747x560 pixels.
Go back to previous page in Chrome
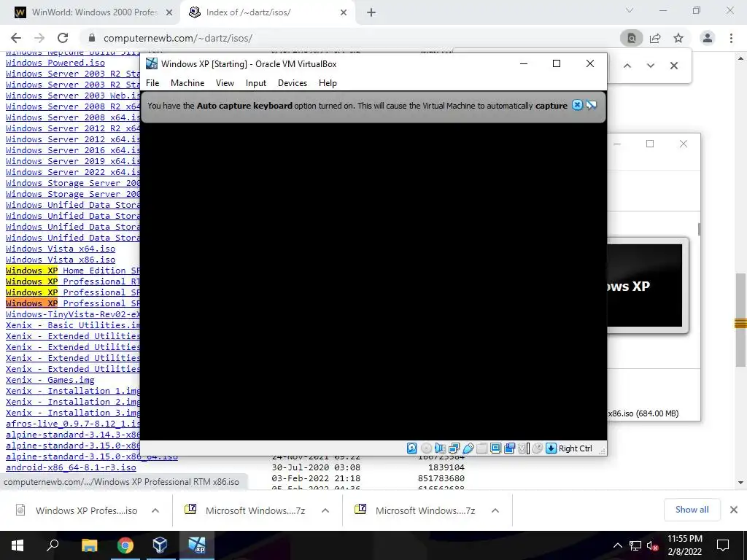pyautogui.click(x=16, y=38)
